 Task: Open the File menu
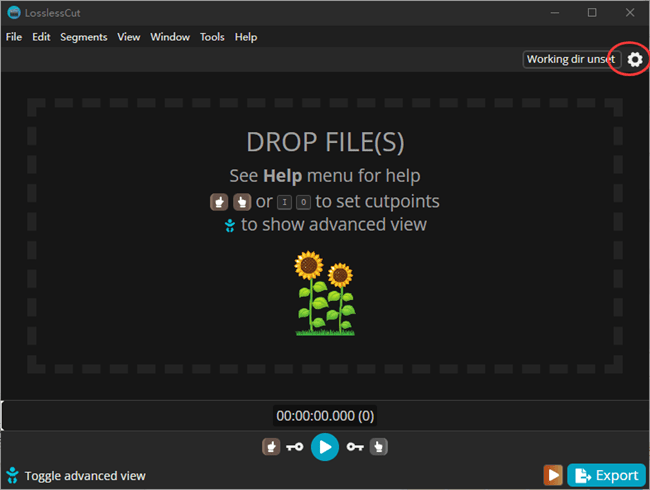point(14,37)
